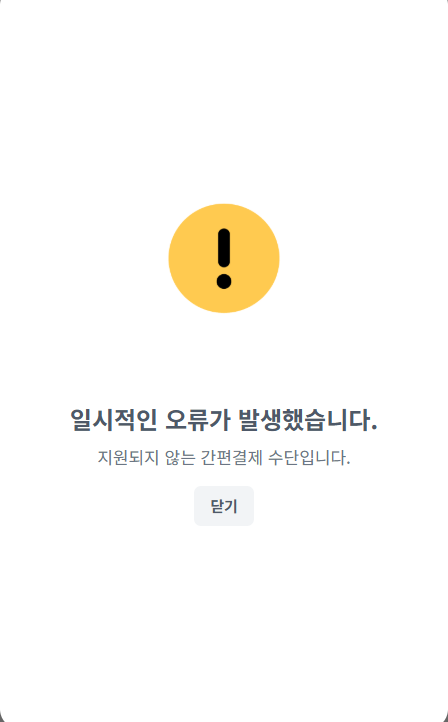Click the 닫기 button
The width and height of the screenshot is (448, 722).
click(x=224, y=506)
